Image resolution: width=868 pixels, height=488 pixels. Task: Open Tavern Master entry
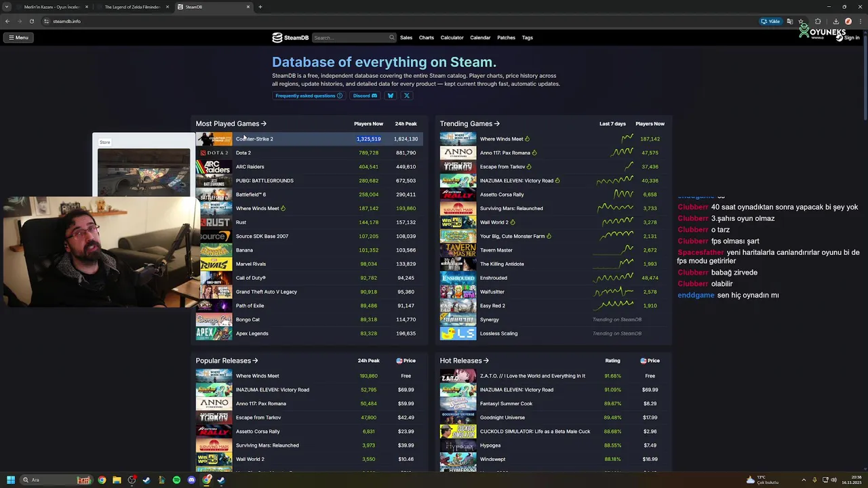tap(496, 250)
